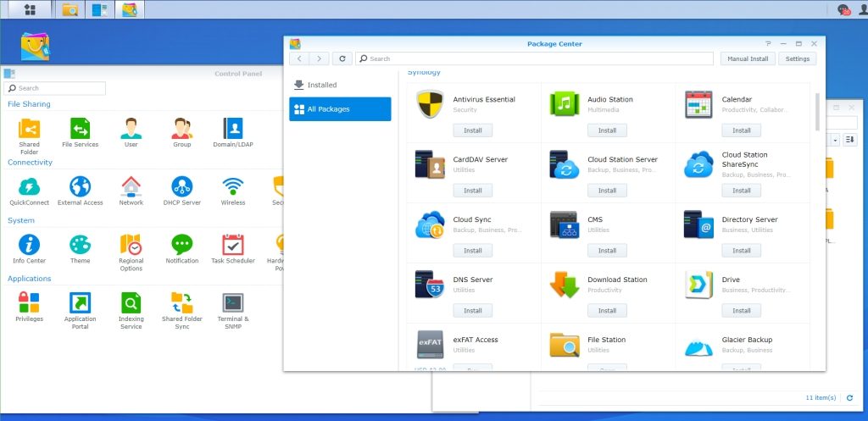Image resolution: width=868 pixels, height=421 pixels.
Task: Open the Main Menu in taskbar
Action: 31,9
